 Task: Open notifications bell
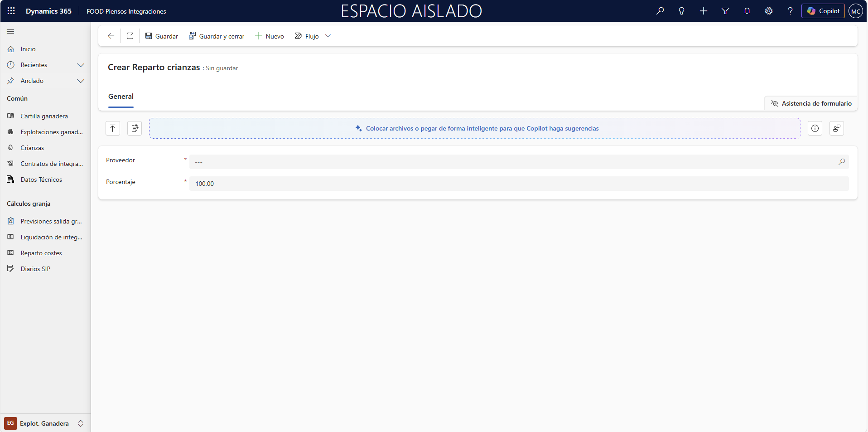[x=747, y=11]
